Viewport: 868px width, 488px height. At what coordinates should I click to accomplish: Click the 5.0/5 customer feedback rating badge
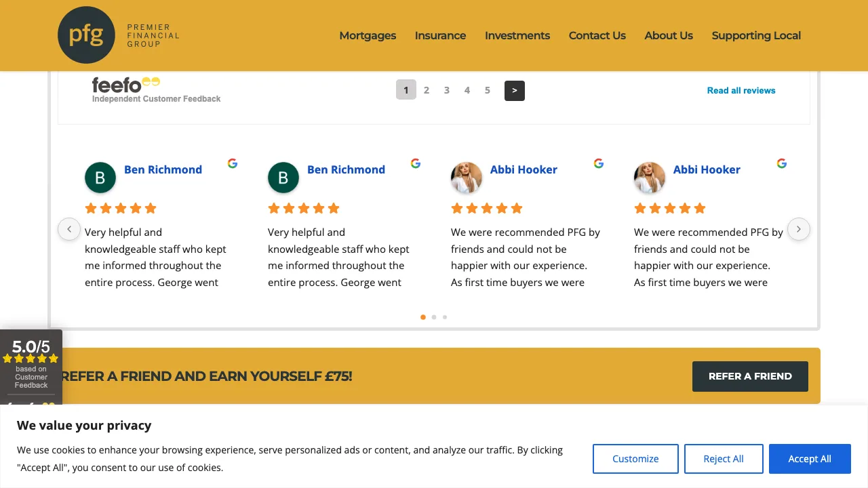(x=31, y=366)
